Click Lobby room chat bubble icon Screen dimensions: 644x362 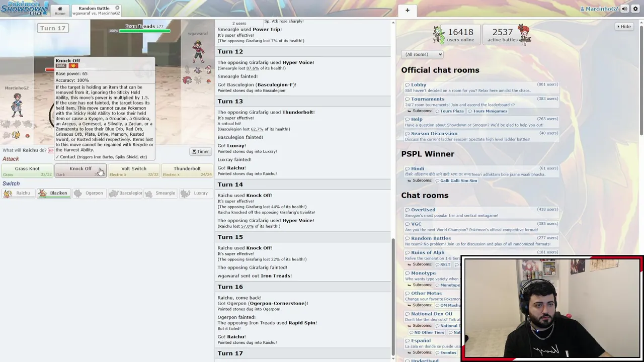click(x=408, y=84)
